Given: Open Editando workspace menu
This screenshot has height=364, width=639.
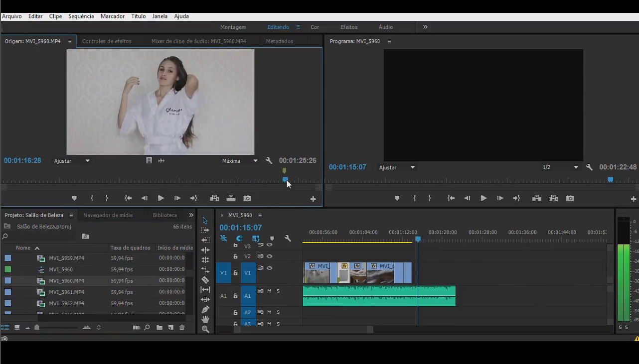Looking at the screenshot, I should click(x=298, y=27).
